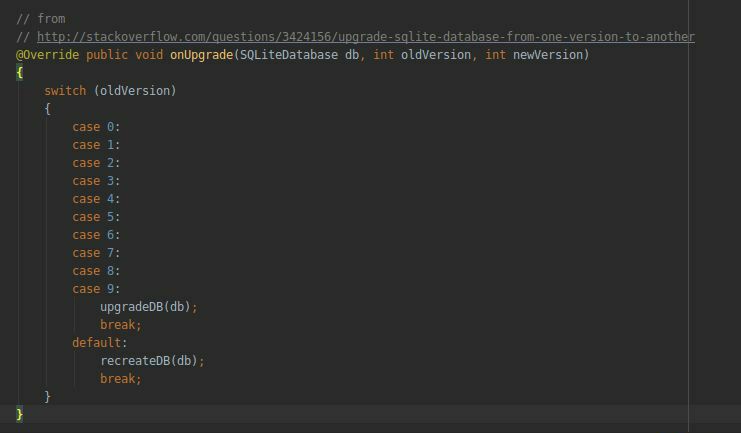Click the highlighted closing method brace
Image resolution: width=741 pixels, height=433 pixels.
(19, 415)
